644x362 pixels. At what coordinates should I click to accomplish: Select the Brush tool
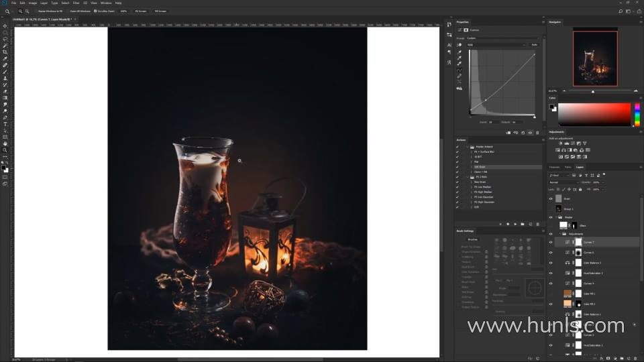tap(5, 72)
